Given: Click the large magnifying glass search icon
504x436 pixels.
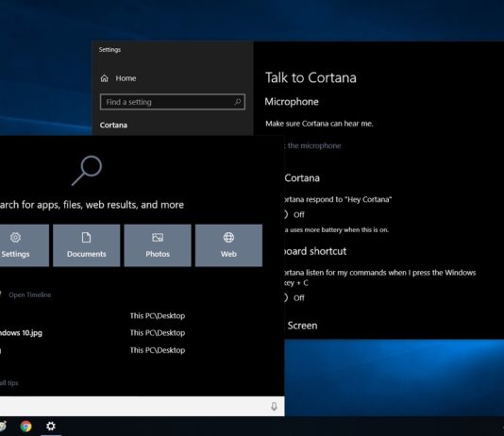Looking at the screenshot, I should (87, 171).
